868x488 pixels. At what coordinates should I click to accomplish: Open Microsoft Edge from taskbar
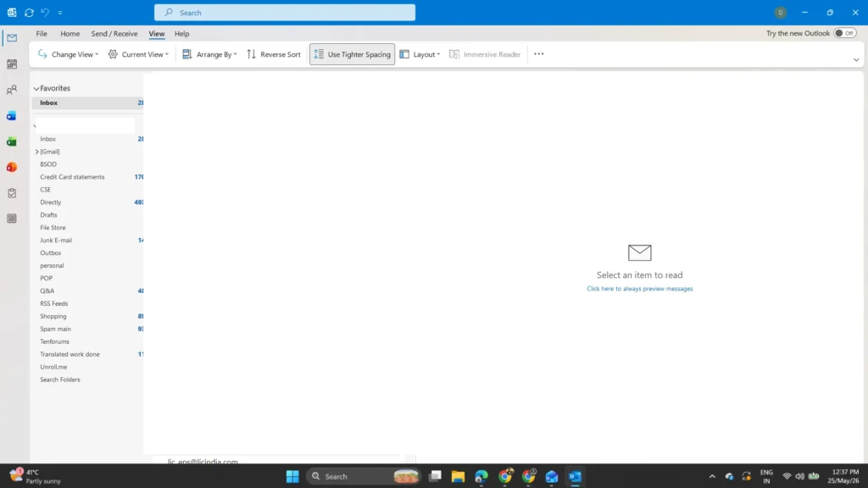tap(481, 476)
